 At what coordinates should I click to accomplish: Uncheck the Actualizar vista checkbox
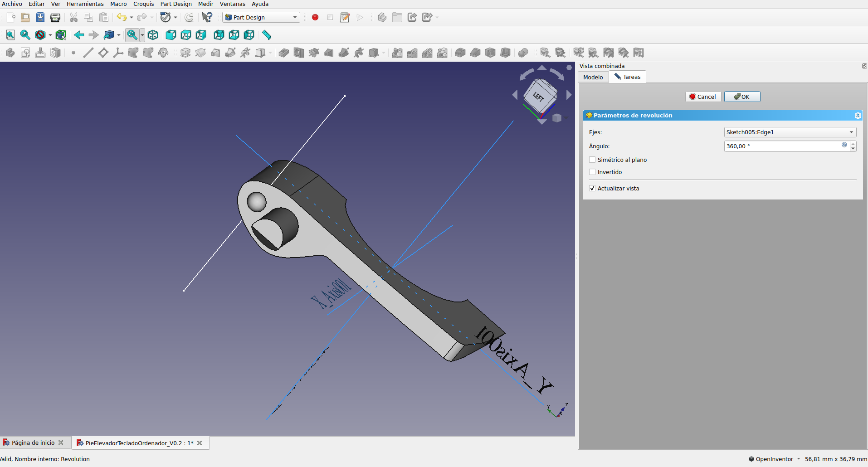point(592,188)
